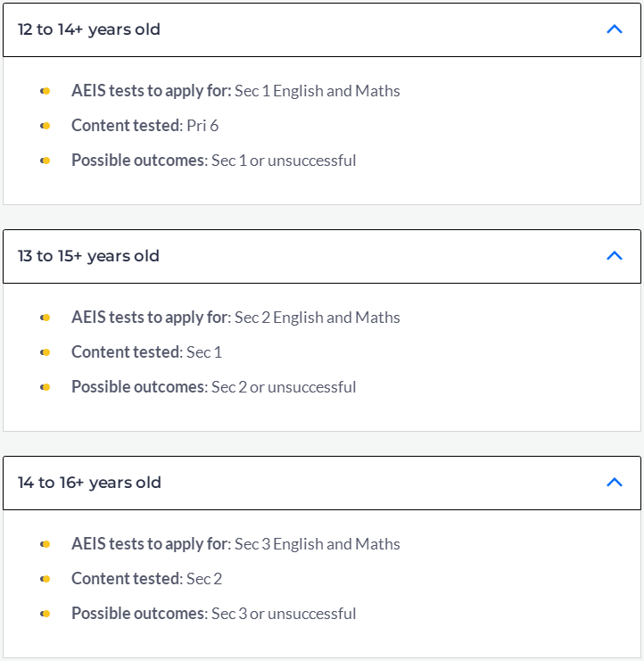
Task: Click the bullet beside Sec 2 or unsuccessful outcome
Action: coord(45,387)
